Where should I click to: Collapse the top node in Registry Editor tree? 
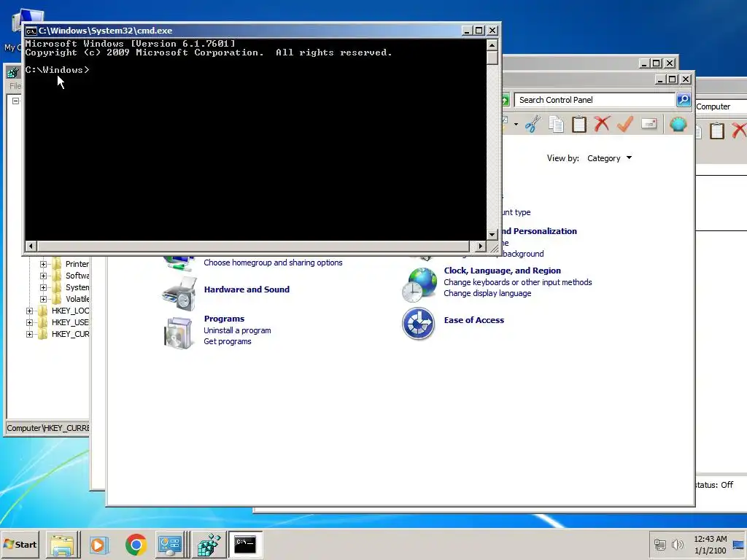pos(16,101)
